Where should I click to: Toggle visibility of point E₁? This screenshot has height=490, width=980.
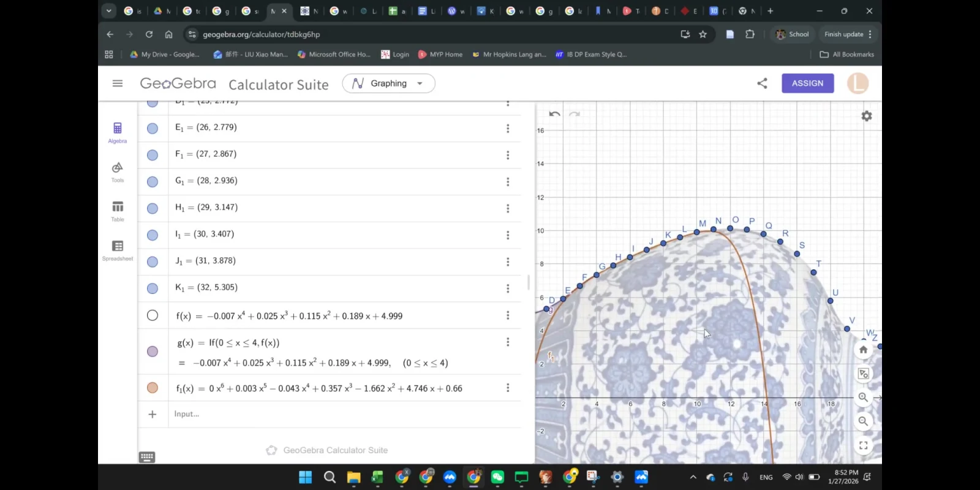tap(153, 128)
